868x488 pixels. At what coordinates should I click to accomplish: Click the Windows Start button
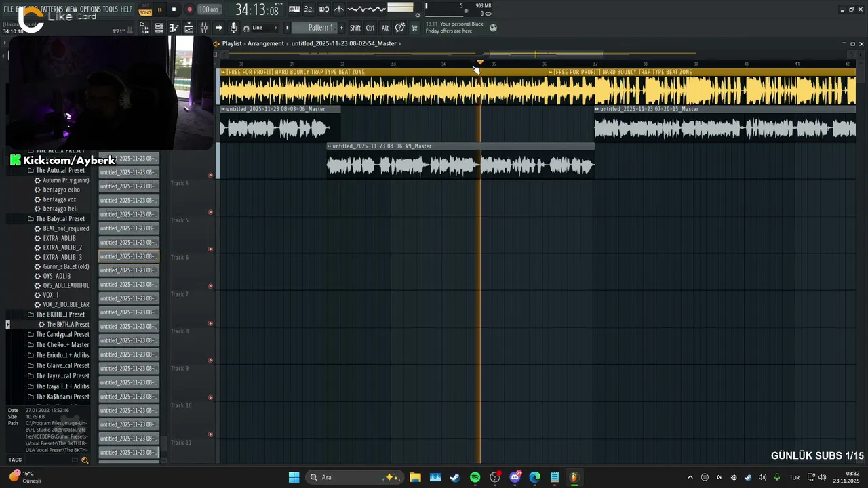point(294,477)
